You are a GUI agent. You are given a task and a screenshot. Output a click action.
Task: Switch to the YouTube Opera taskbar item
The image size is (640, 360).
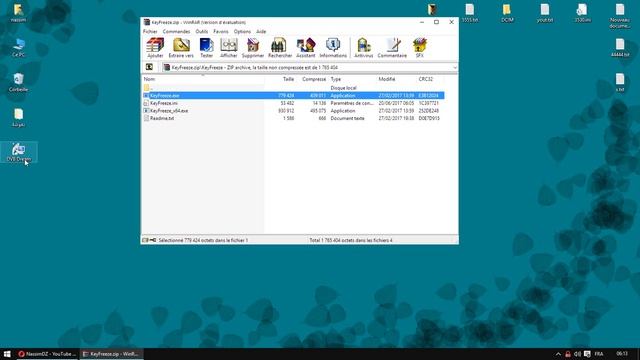[x=47, y=354]
